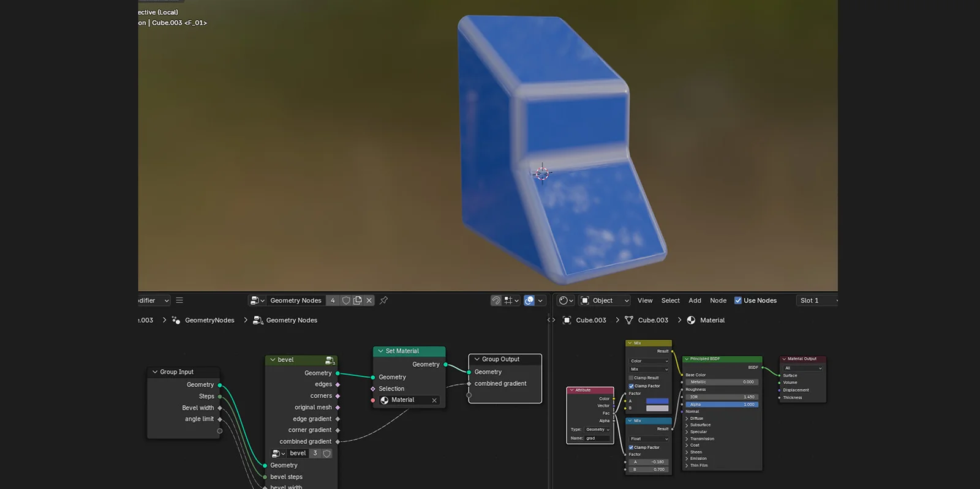Collapse the Set Material node
Screen dimensions: 980x489
coord(380,351)
